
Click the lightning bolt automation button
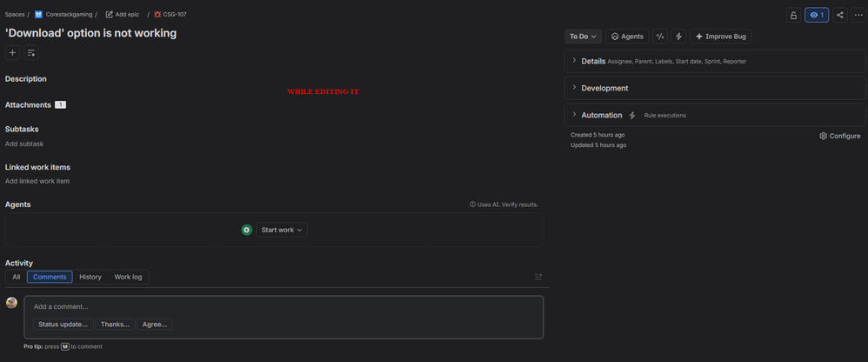coord(678,37)
